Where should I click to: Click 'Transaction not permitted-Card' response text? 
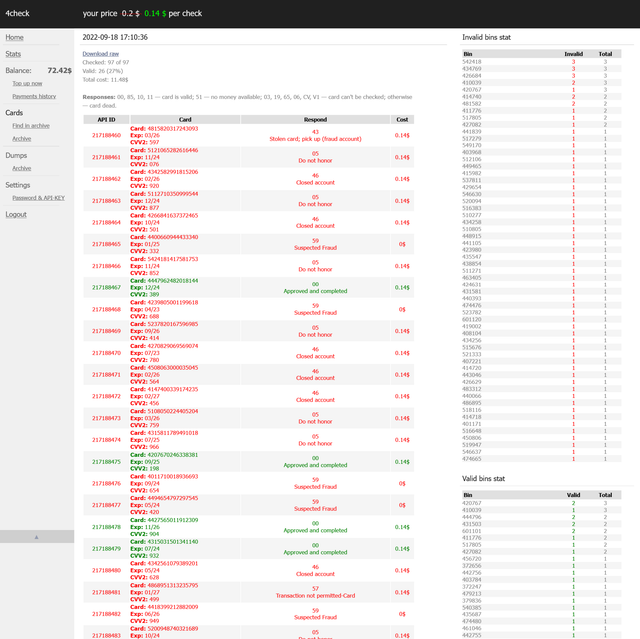pos(315,596)
